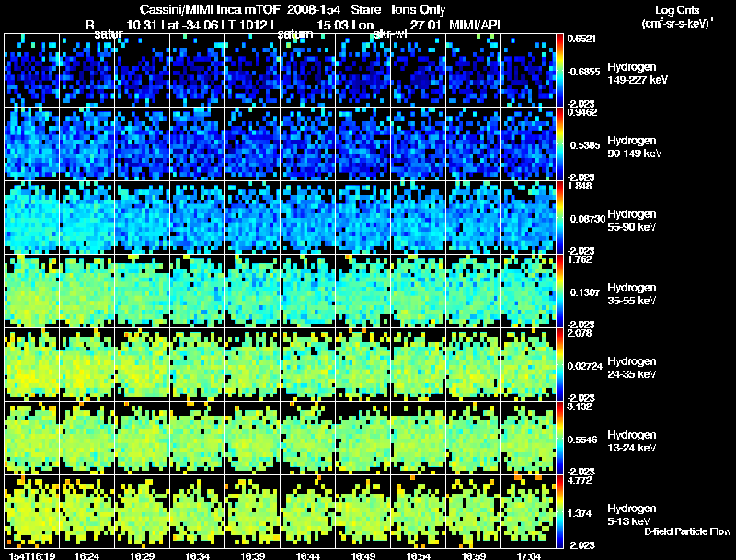The width and height of the screenshot is (736, 560).
Task: Click the 16:54 time axis label
Action: tap(419, 555)
